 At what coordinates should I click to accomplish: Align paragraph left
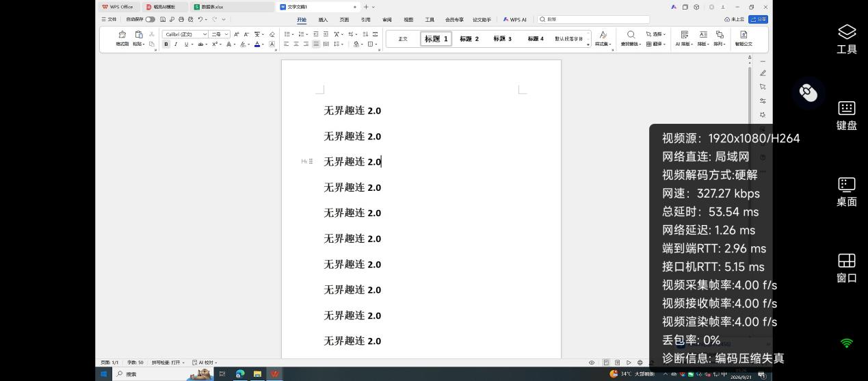[x=287, y=44]
